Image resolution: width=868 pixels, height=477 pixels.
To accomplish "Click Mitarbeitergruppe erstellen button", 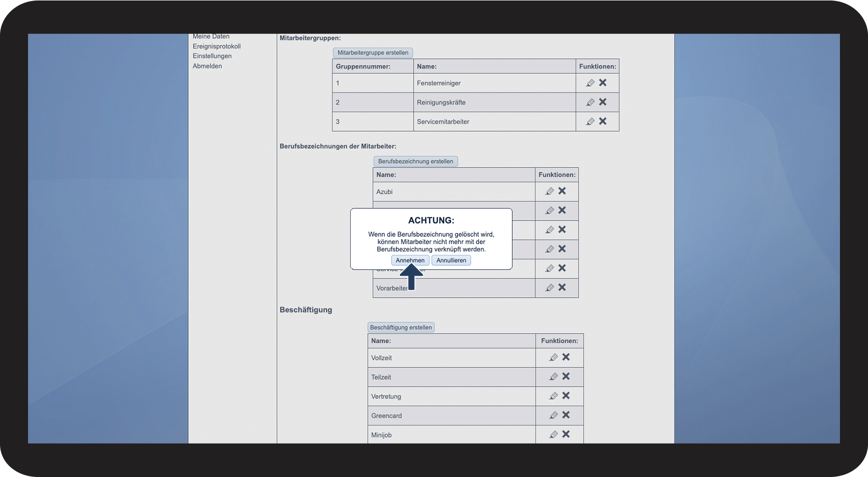I will click(373, 53).
